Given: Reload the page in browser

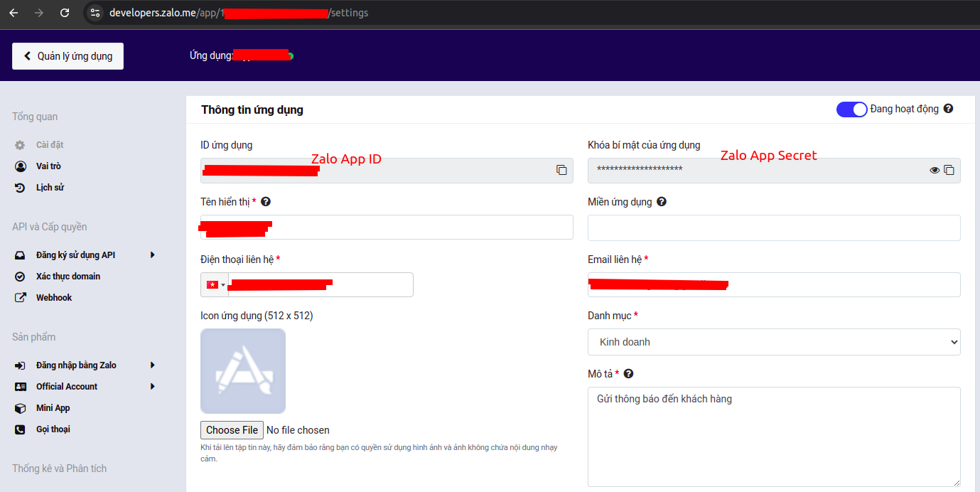Looking at the screenshot, I should [65, 13].
